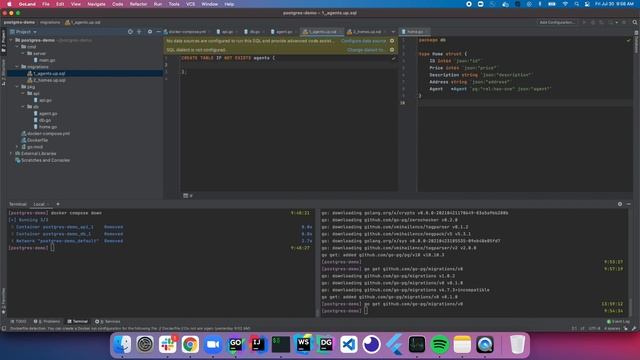Collapse the postgres-demo root folder

11,40
